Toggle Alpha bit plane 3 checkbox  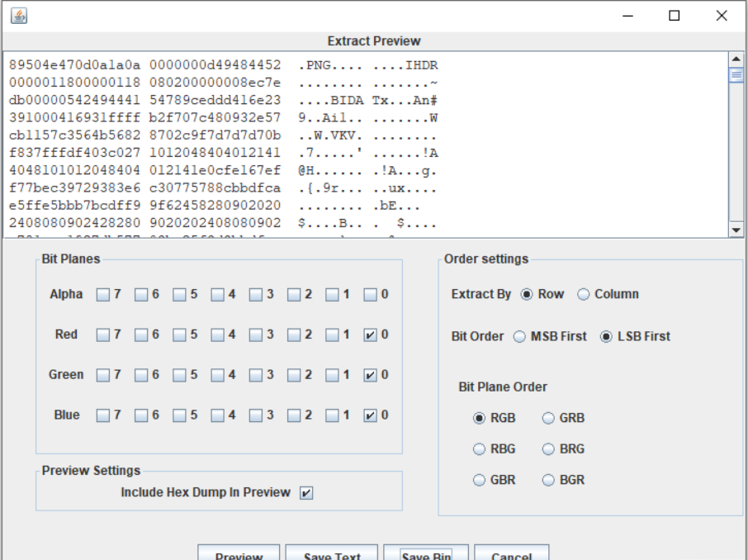[256, 295]
